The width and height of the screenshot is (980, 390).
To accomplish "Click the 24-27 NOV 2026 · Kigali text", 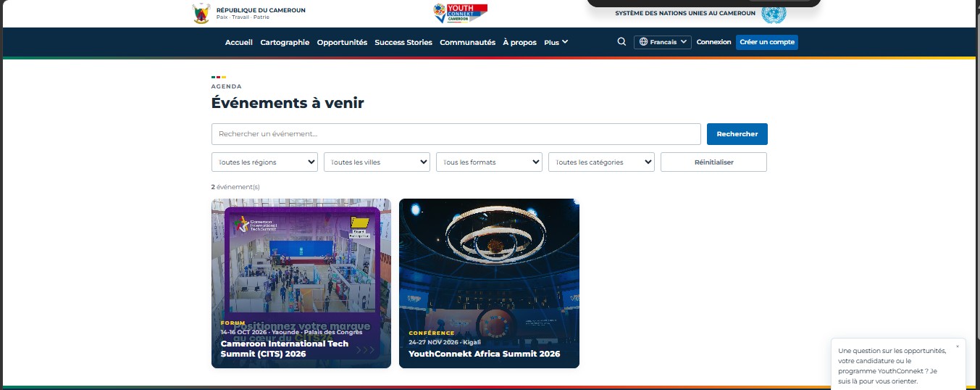I will tap(445, 341).
